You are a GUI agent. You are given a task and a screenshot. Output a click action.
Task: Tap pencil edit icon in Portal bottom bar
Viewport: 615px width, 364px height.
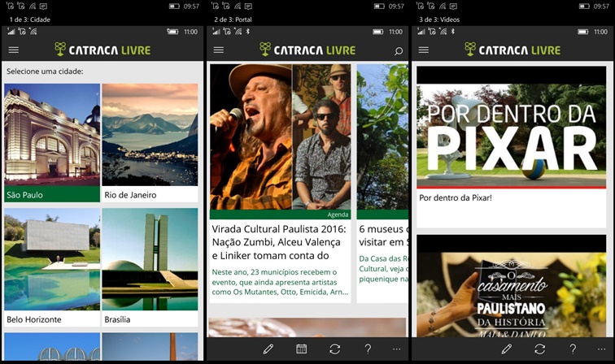click(x=268, y=349)
